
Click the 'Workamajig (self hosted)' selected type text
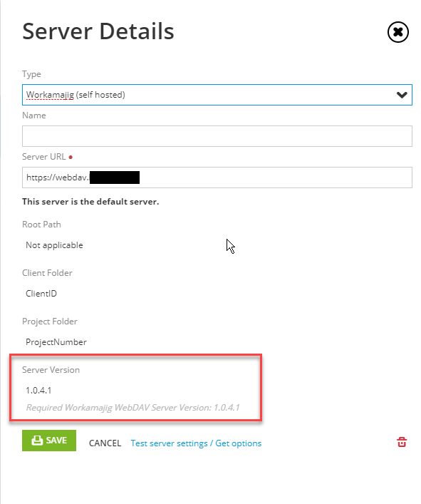tap(76, 95)
